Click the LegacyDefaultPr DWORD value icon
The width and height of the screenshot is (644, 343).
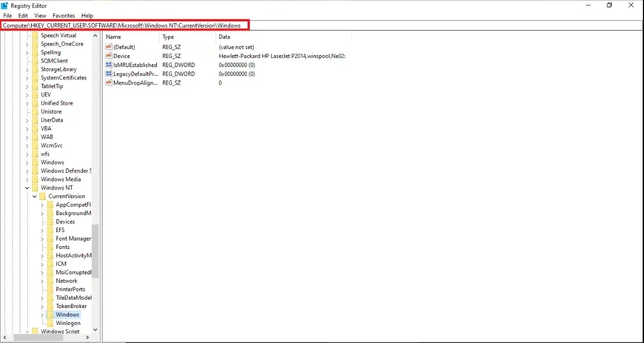[x=109, y=74]
